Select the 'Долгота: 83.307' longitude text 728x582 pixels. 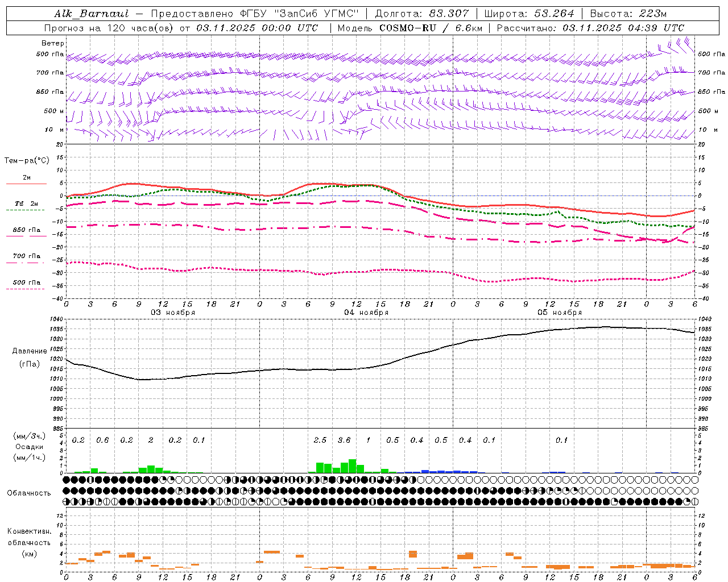point(422,14)
